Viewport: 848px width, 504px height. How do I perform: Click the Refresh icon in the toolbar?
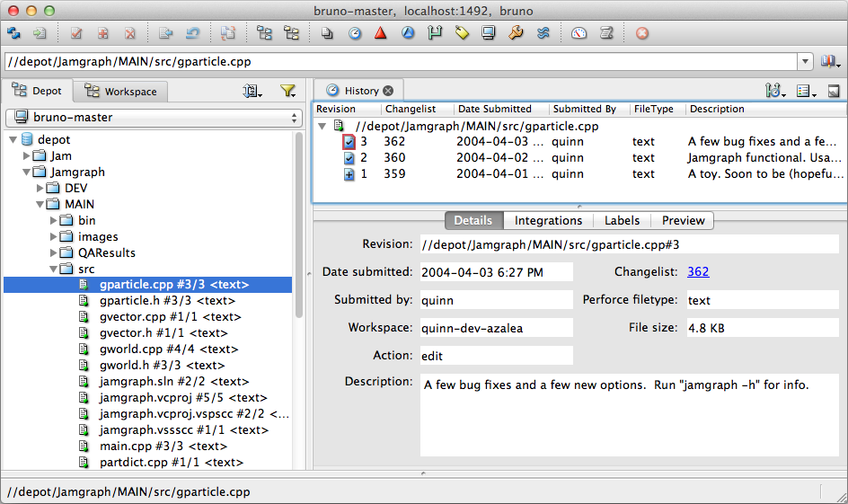pyautogui.click(x=13, y=34)
